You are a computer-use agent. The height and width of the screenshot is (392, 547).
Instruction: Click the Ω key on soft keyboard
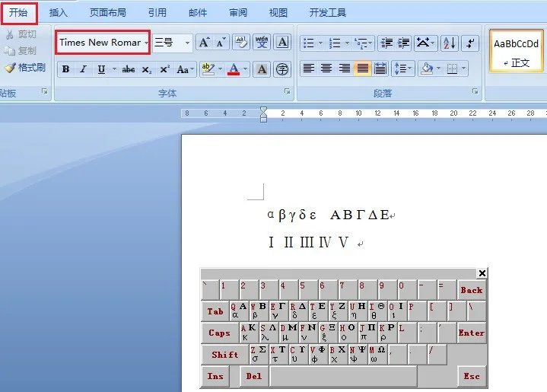377,354
